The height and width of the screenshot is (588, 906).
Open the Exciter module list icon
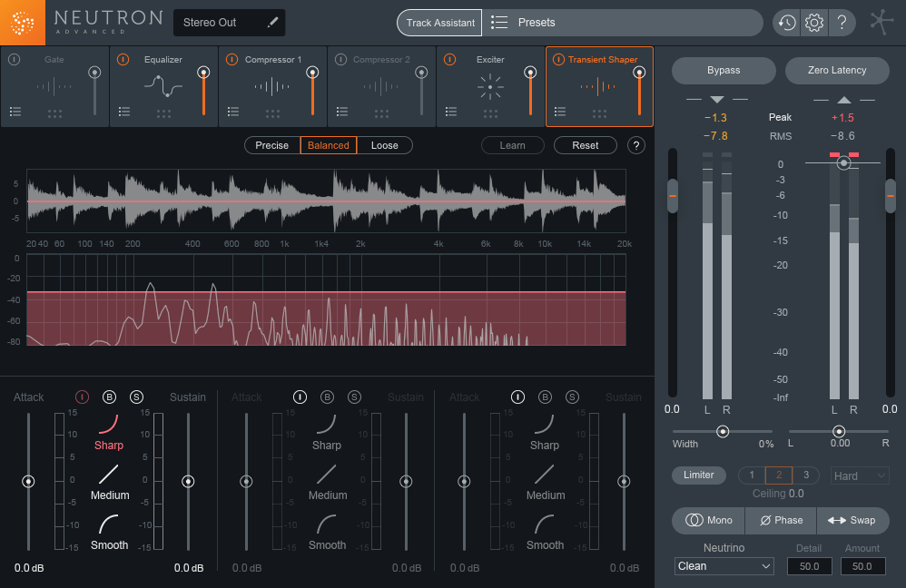tap(451, 112)
